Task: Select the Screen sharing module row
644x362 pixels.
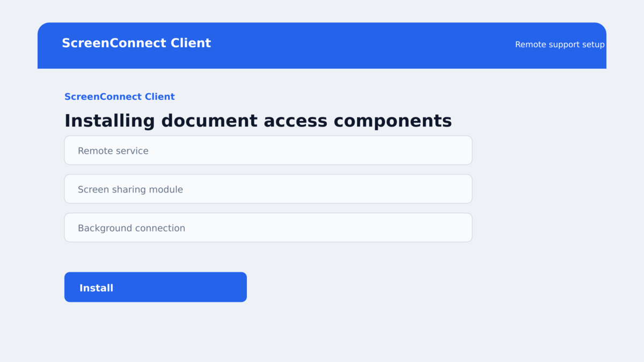Action: point(268,189)
